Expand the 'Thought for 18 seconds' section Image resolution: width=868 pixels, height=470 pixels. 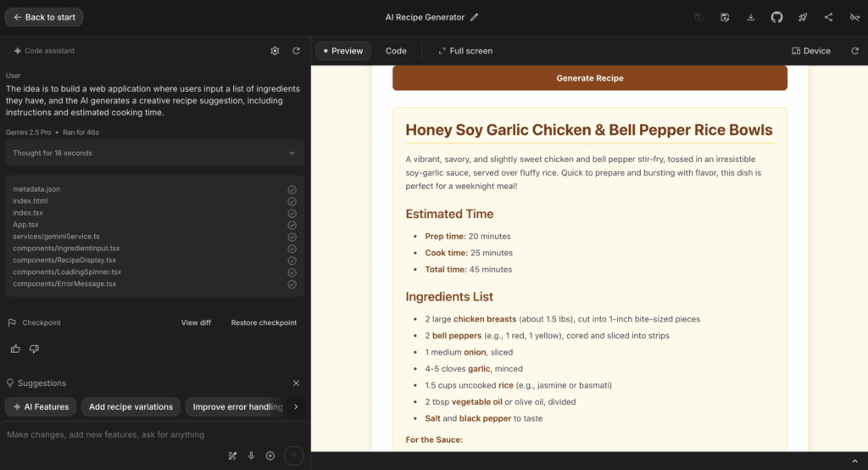(292, 154)
